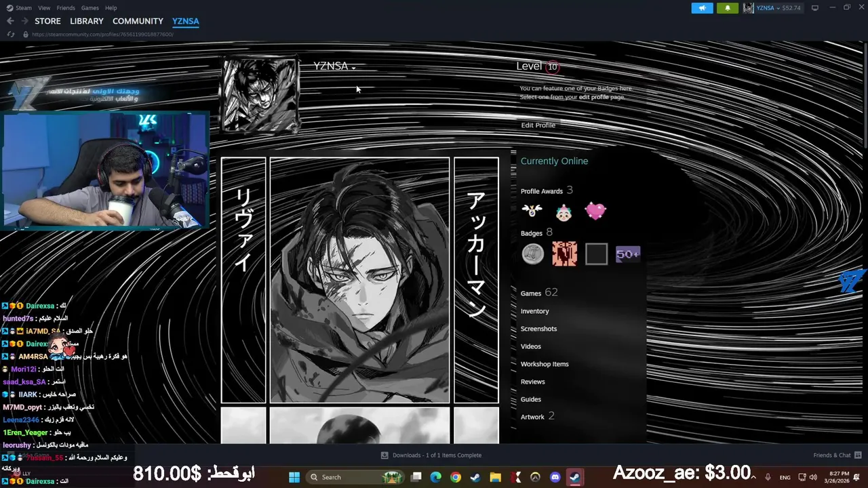This screenshot has width=868, height=488.
Task: Click the silver coin badge
Action: (533, 254)
